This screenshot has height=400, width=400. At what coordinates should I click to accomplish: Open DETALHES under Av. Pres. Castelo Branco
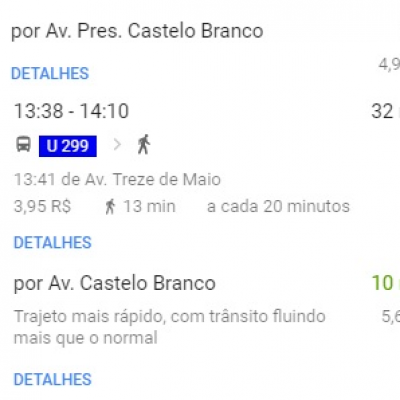50,73
